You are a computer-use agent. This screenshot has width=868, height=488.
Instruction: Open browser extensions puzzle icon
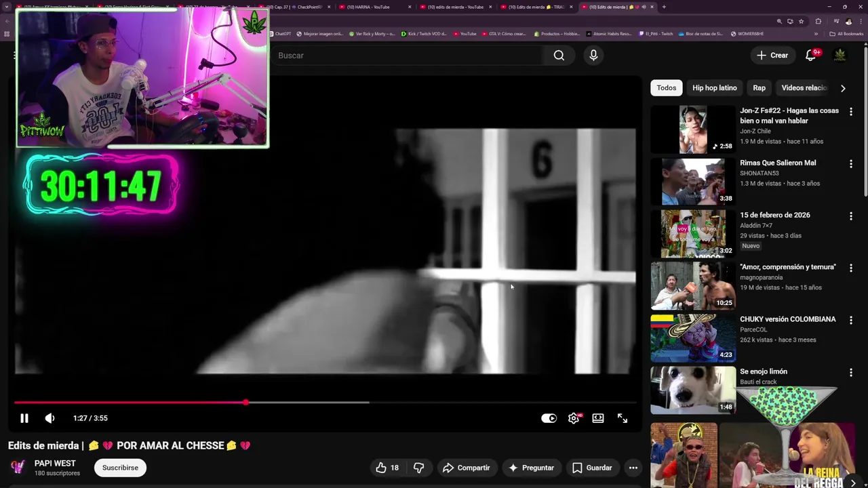pos(818,22)
